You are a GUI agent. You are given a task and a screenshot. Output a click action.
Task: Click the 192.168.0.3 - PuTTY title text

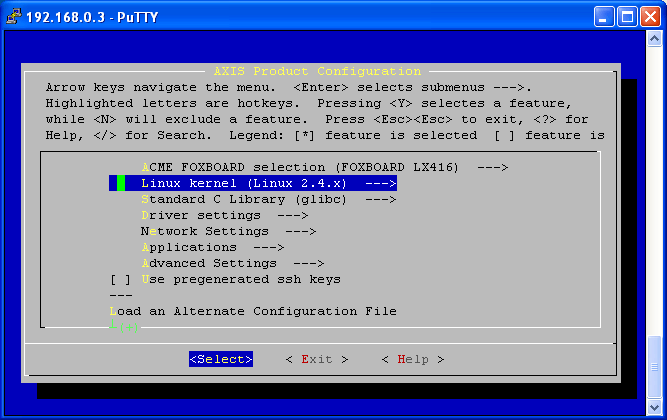(x=92, y=17)
